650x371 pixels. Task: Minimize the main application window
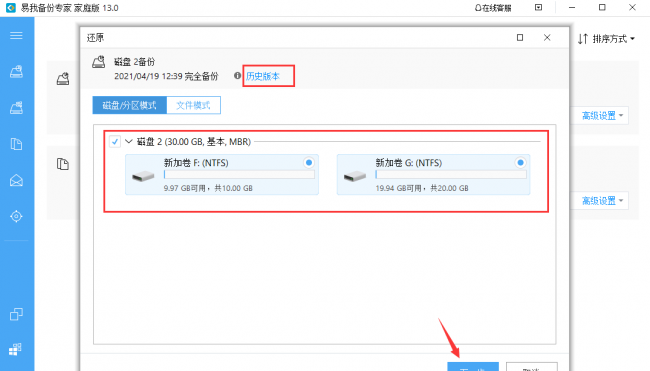[572, 8]
